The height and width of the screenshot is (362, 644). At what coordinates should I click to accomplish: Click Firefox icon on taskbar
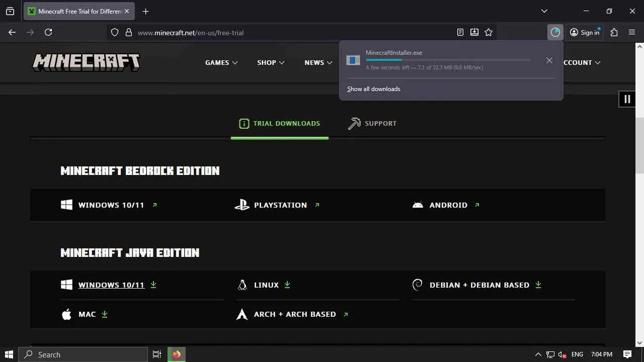(177, 354)
